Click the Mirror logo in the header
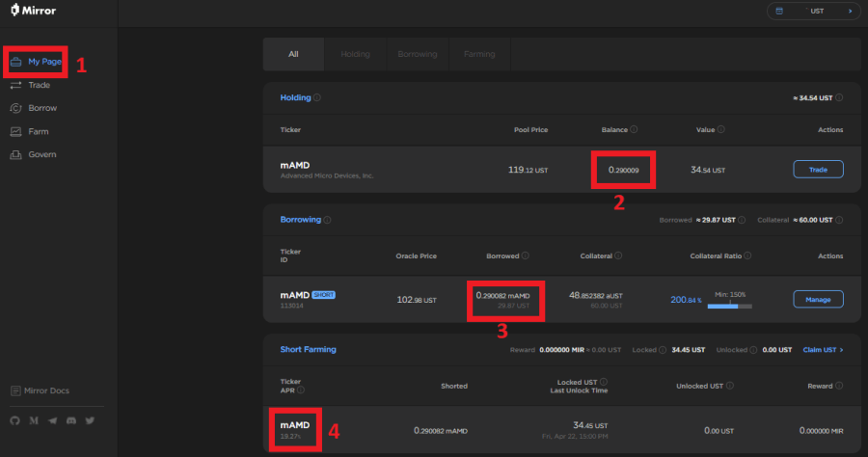This screenshot has width=868, height=457. [x=34, y=10]
